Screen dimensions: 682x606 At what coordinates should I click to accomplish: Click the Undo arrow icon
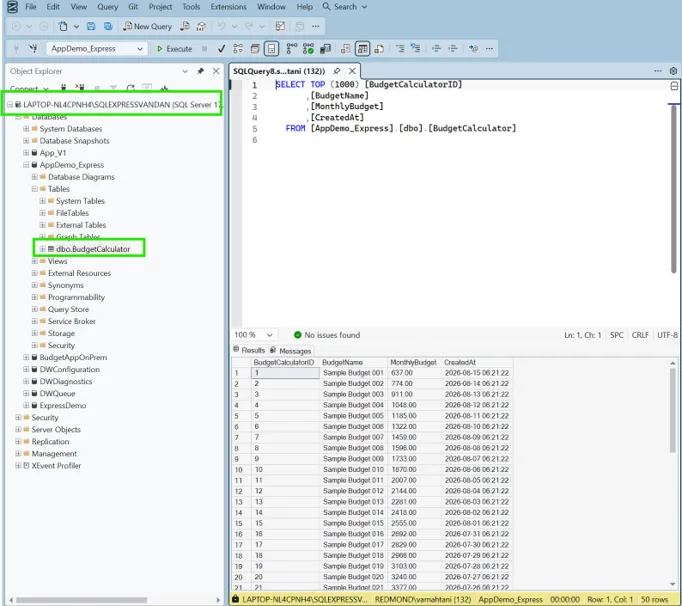click(222, 26)
